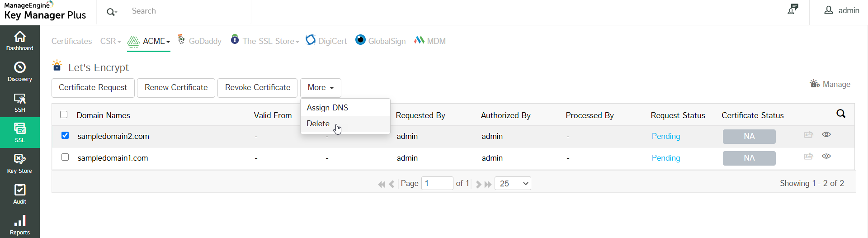Open the Audit sidebar icon
The width and height of the screenshot is (868, 238).
(19, 194)
